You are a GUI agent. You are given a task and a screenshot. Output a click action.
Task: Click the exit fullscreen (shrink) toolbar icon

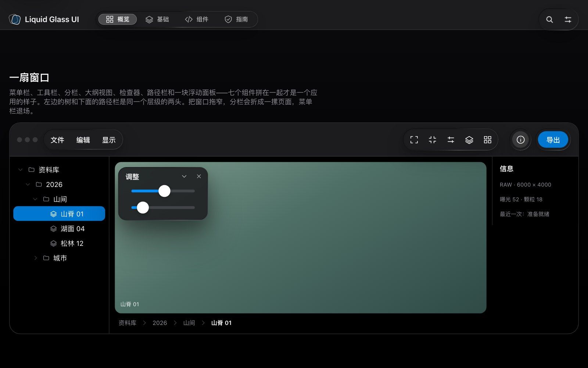point(433,140)
